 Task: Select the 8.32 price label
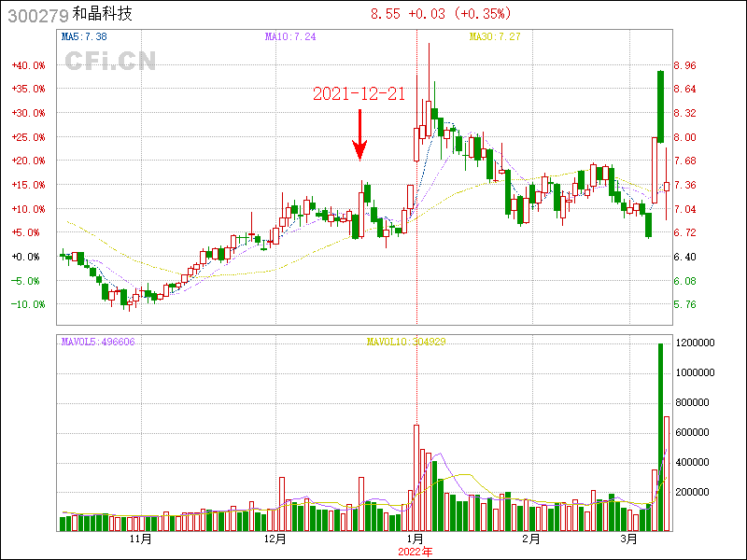tap(685, 113)
